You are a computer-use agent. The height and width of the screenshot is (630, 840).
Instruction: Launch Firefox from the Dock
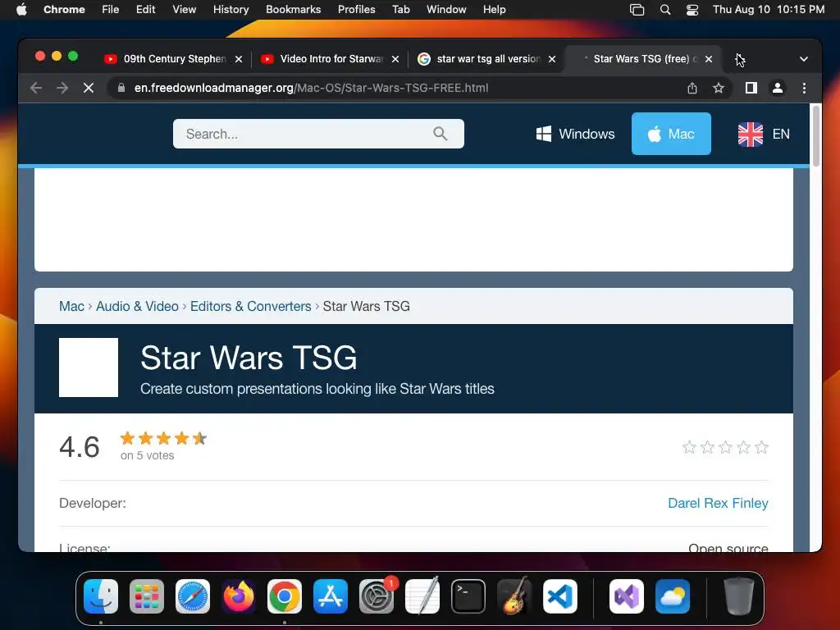pos(239,596)
